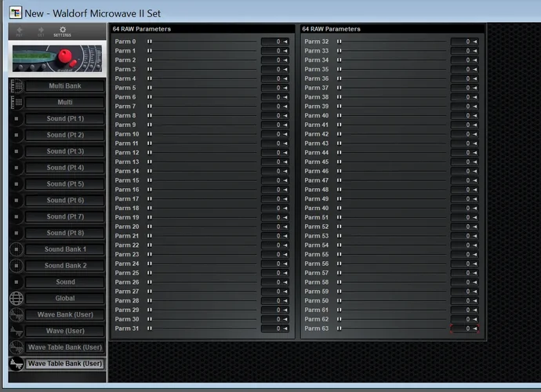The height and width of the screenshot is (392, 541).
Task: Open the Settings gear
Action: coord(63,31)
